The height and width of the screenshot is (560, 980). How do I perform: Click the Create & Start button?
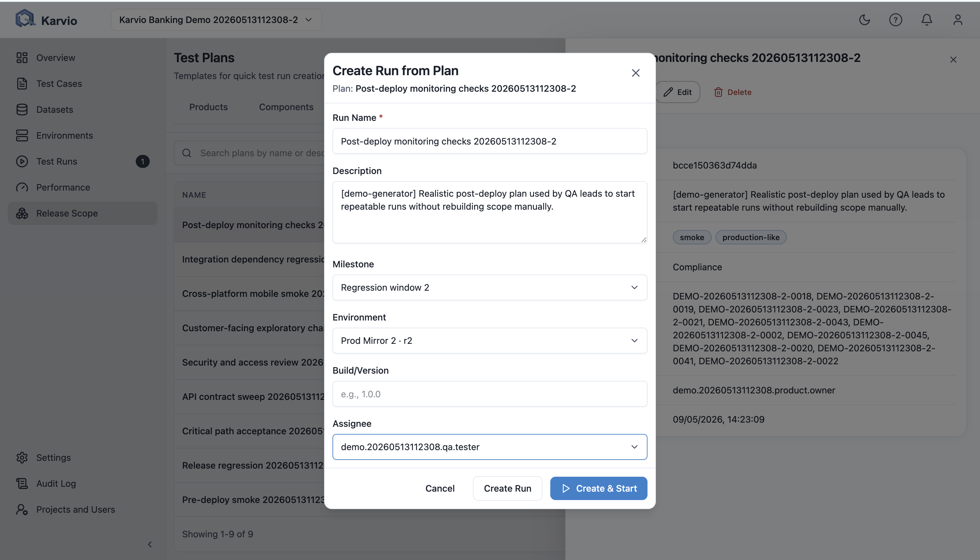(x=599, y=488)
